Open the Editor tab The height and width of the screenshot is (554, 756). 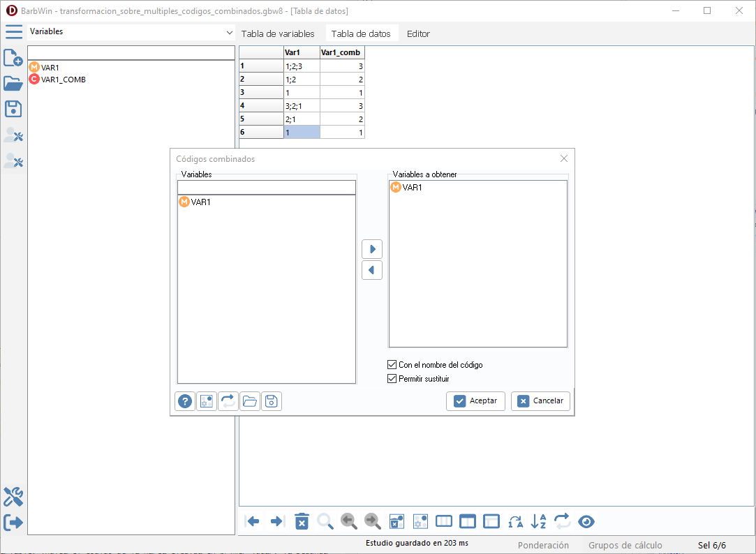pyautogui.click(x=418, y=33)
